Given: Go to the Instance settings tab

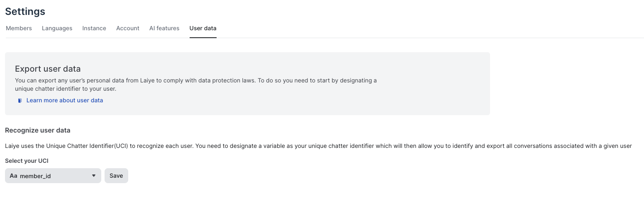Looking at the screenshot, I should [x=94, y=28].
